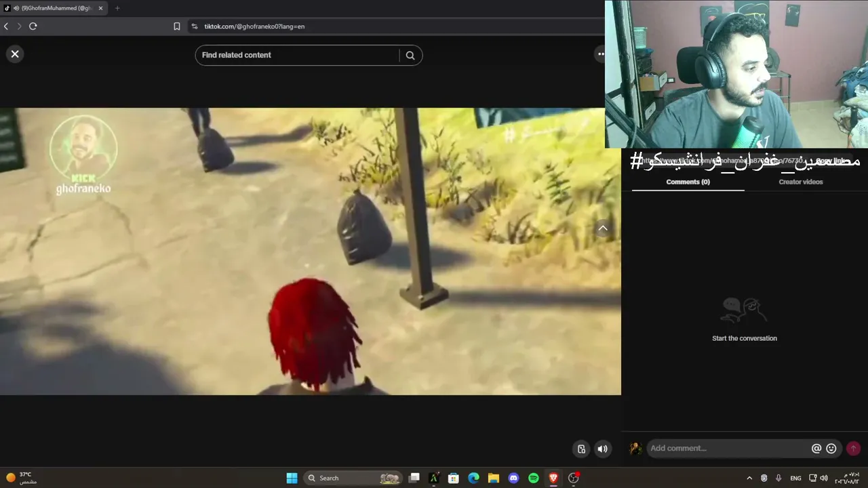This screenshot has height=488, width=868.
Task: Open a new browser tab
Action: 117,8
